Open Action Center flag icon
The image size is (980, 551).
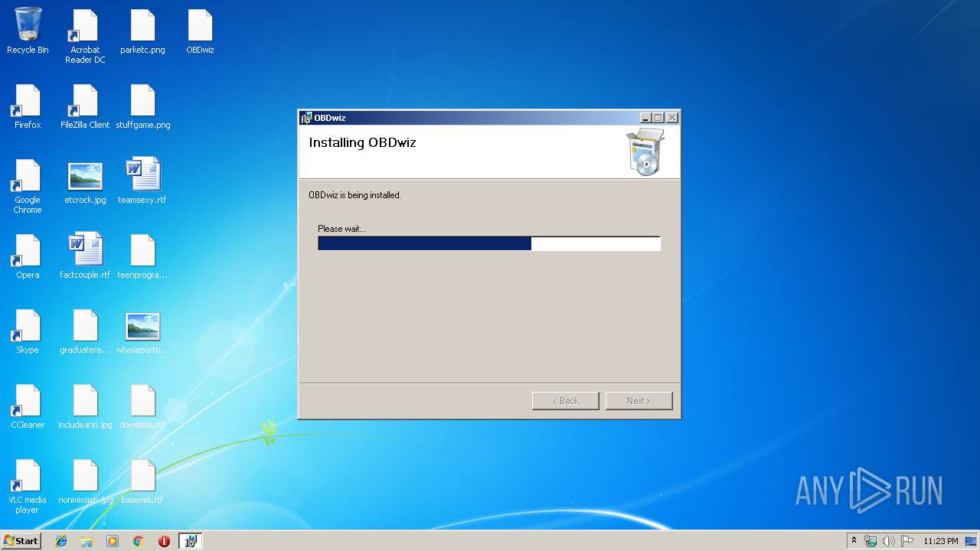907,541
